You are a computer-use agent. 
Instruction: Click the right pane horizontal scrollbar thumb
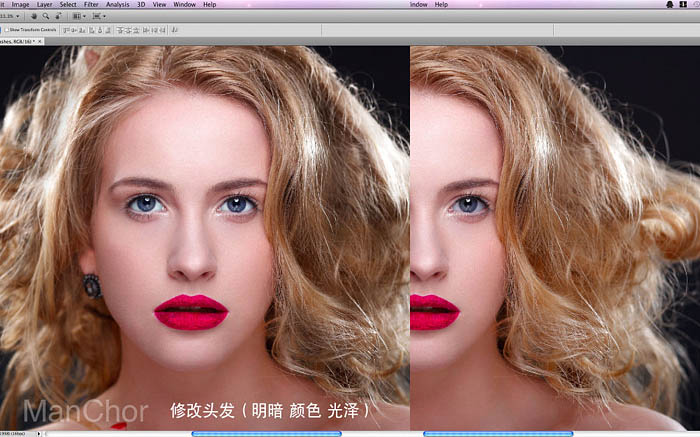pyautogui.click(x=498, y=434)
